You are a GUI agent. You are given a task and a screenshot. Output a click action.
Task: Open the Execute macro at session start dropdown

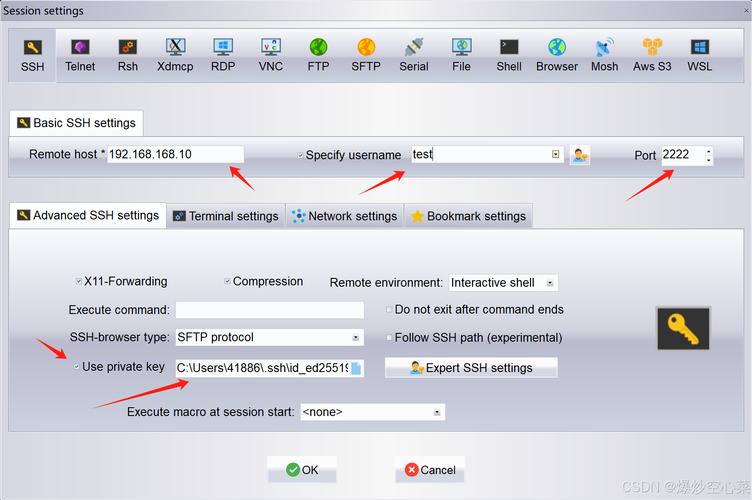371,412
